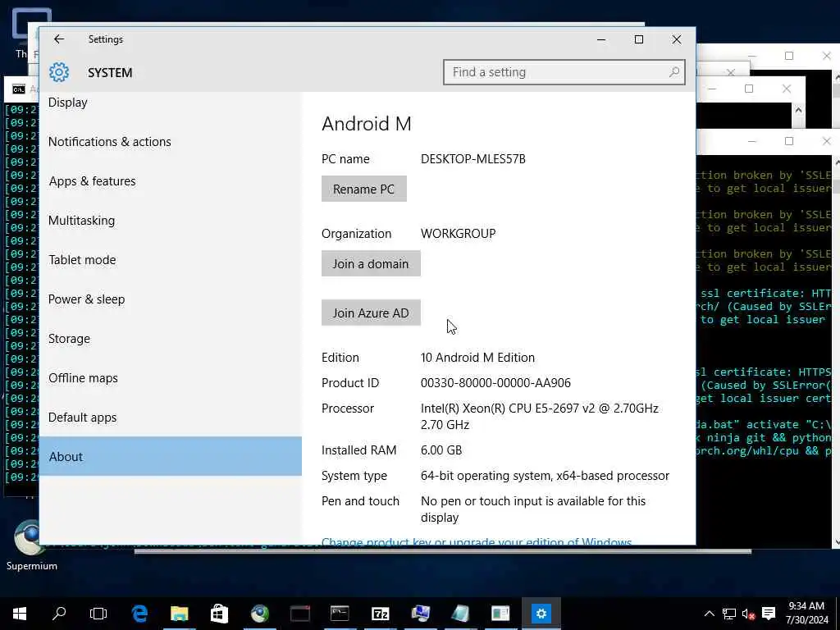Select Power & sleep
The height and width of the screenshot is (630, 840).
tap(86, 299)
